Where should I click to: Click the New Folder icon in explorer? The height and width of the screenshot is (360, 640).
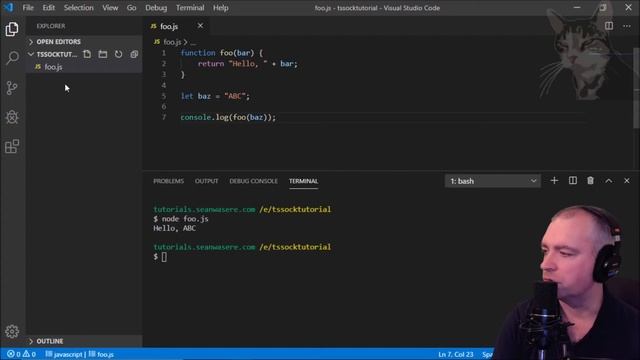coord(102,54)
